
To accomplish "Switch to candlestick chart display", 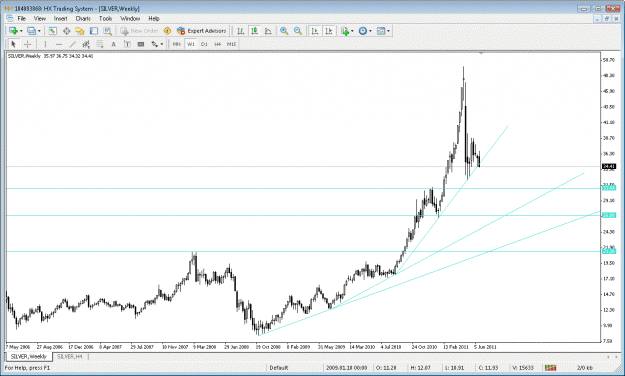I will point(254,31).
